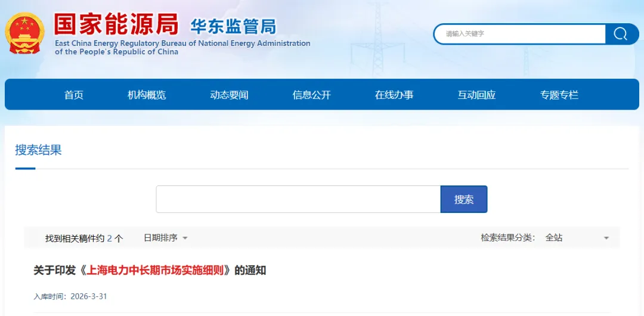Image resolution: width=644 pixels, height=316 pixels.
Task: Click inside the main results search box
Action: (x=298, y=199)
